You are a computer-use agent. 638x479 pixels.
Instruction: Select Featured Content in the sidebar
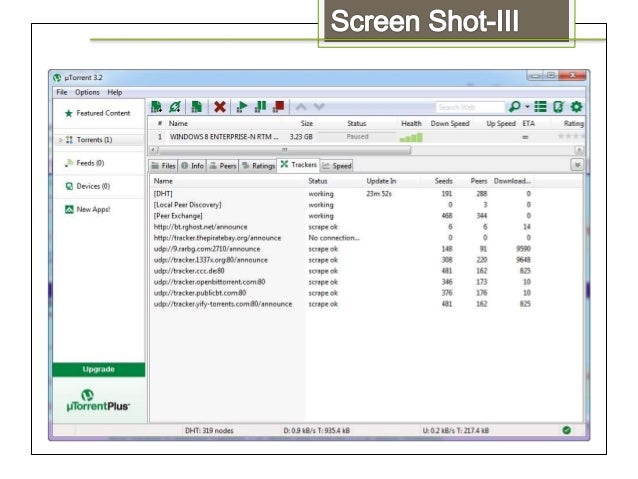[x=99, y=113]
